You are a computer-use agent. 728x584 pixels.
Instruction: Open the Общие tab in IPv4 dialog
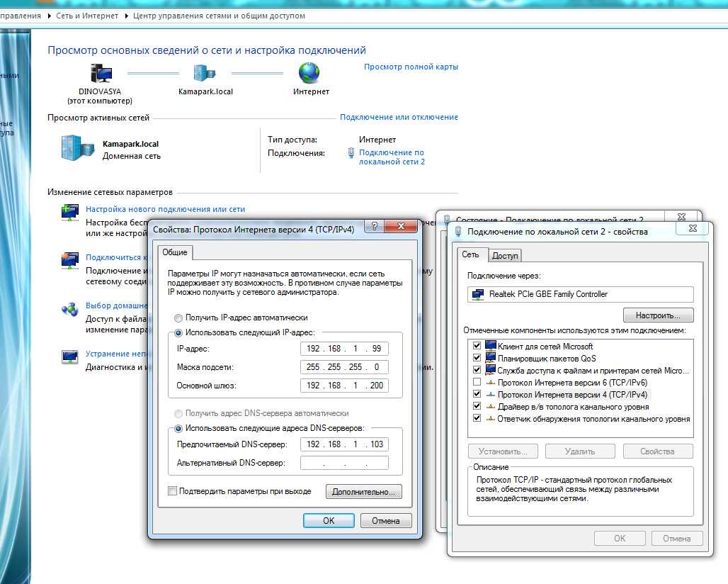[x=175, y=252]
